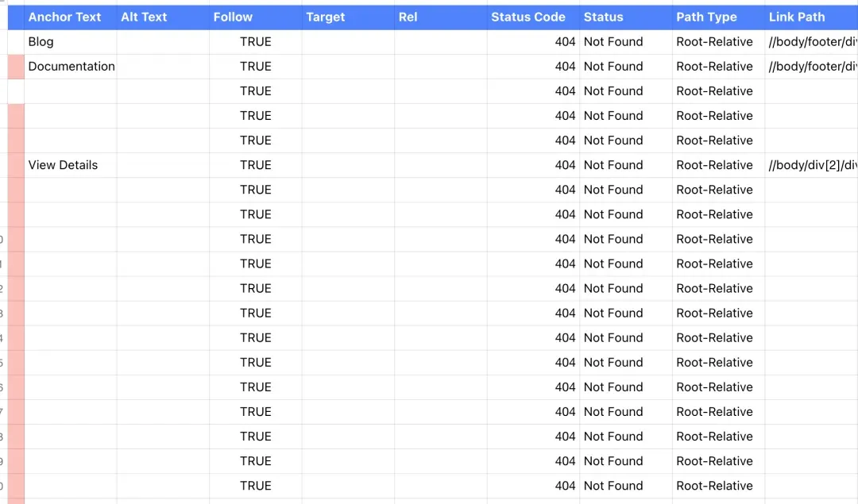Select the Target column header
The image size is (858, 504).
coord(326,17)
